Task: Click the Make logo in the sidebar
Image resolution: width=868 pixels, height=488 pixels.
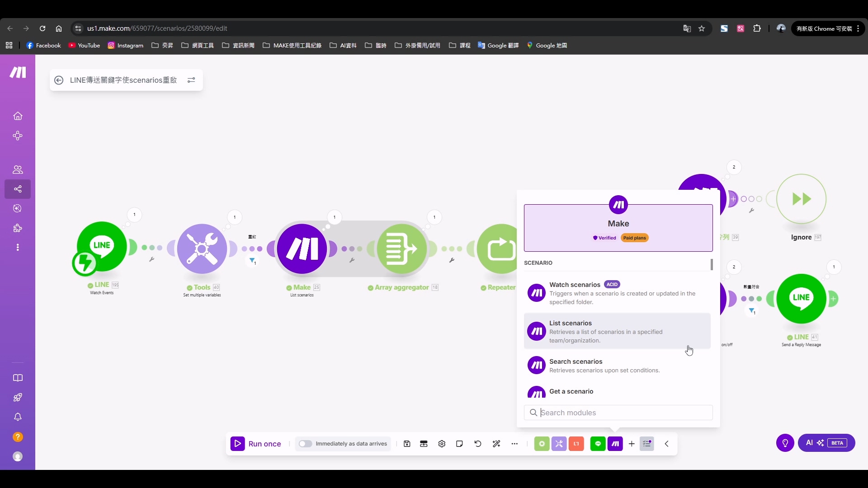Action: [x=18, y=72]
